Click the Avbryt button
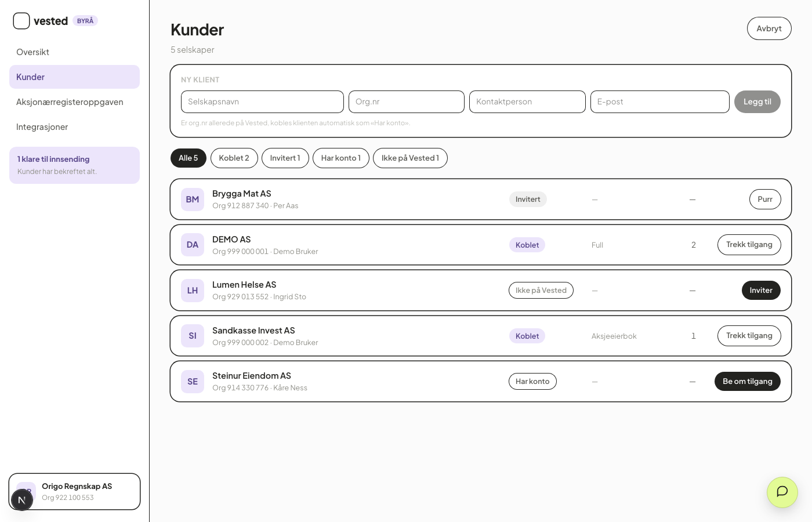 (x=769, y=28)
